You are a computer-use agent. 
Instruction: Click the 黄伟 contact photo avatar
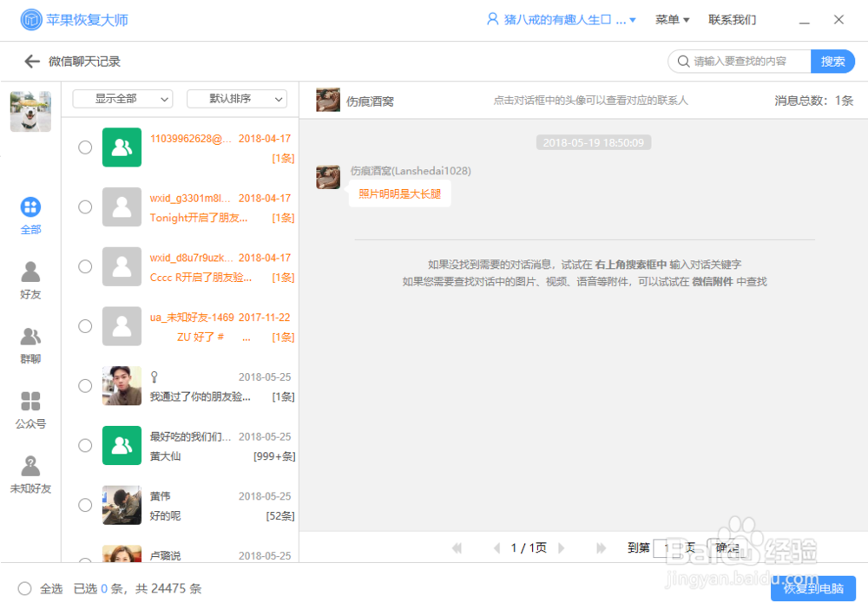coord(122,505)
